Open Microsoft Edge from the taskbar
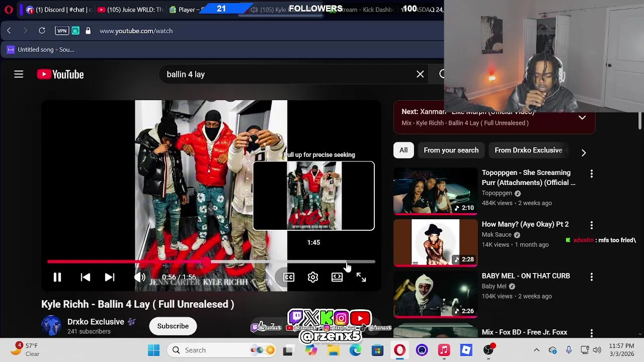The height and width of the screenshot is (362, 644). (355, 350)
